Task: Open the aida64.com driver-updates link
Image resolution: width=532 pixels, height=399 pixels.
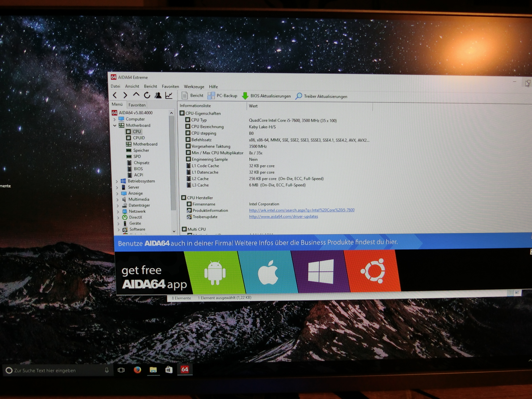Action: 283,217
